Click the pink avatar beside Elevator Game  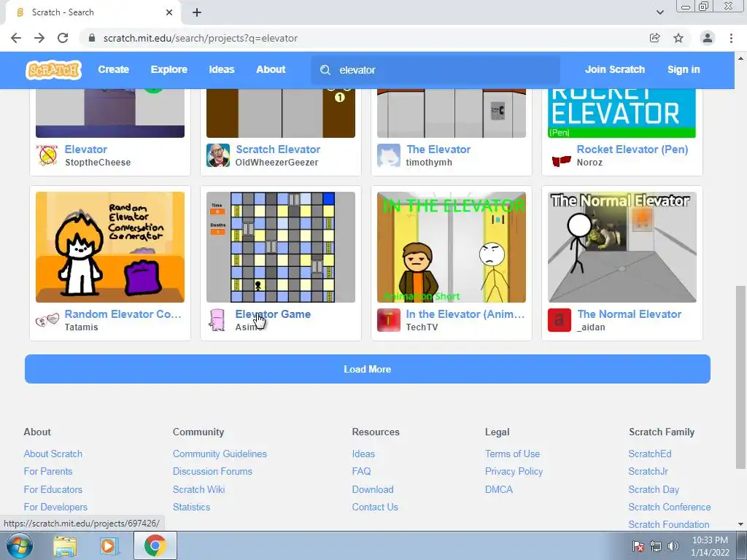(218, 320)
